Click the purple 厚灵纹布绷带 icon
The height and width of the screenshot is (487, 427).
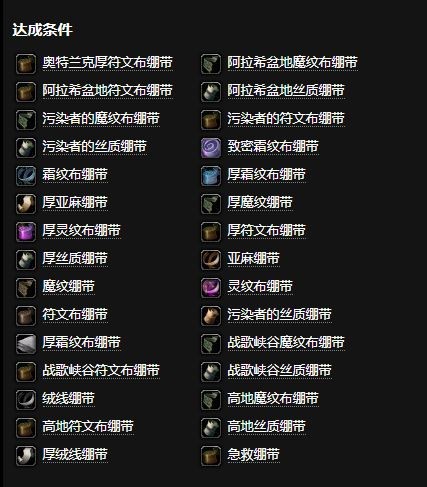pyautogui.click(x=26, y=232)
